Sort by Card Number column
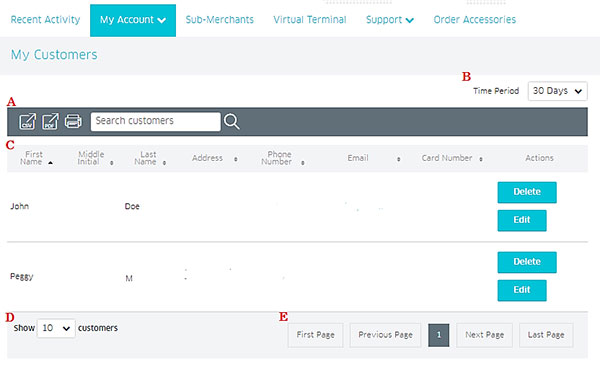600x367 pixels. click(452, 158)
